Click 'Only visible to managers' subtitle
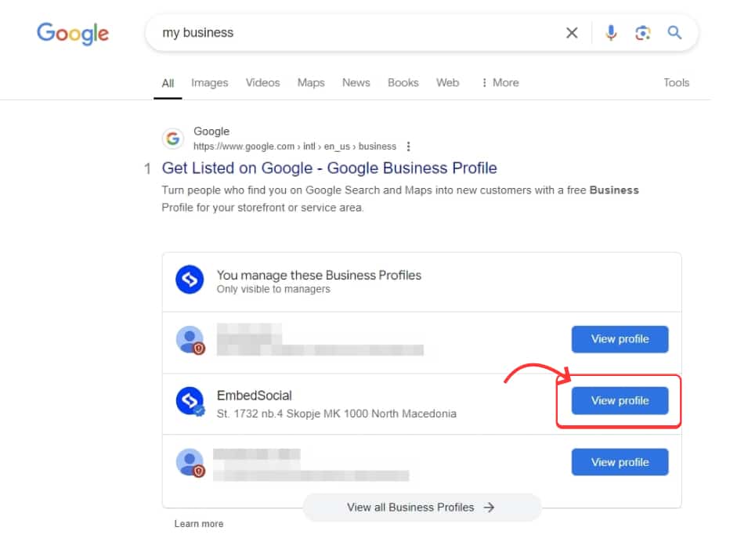737x560 pixels. [273, 289]
